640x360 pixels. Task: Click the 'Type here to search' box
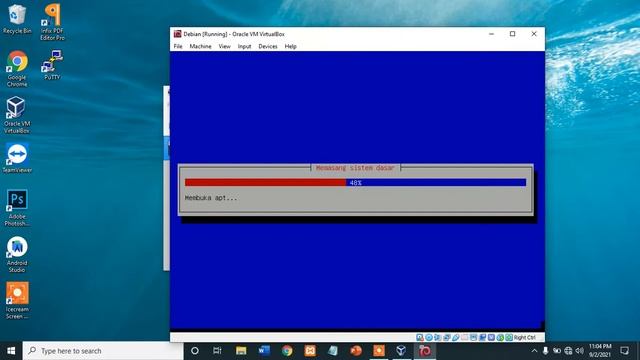tap(103, 351)
